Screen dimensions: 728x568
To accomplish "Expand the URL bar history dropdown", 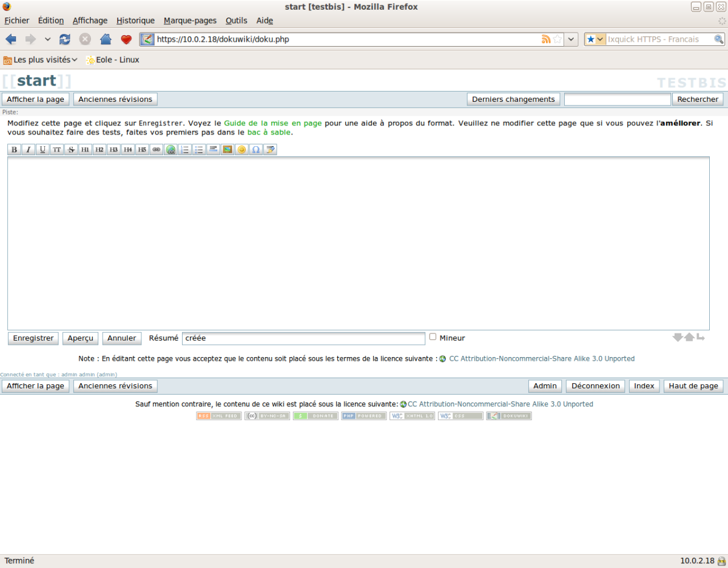I will (571, 39).
